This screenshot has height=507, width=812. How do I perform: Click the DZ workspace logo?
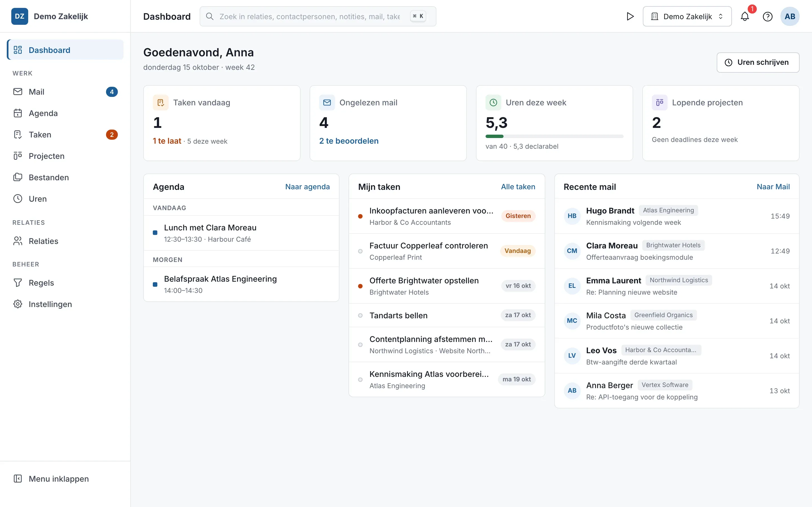tap(19, 16)
